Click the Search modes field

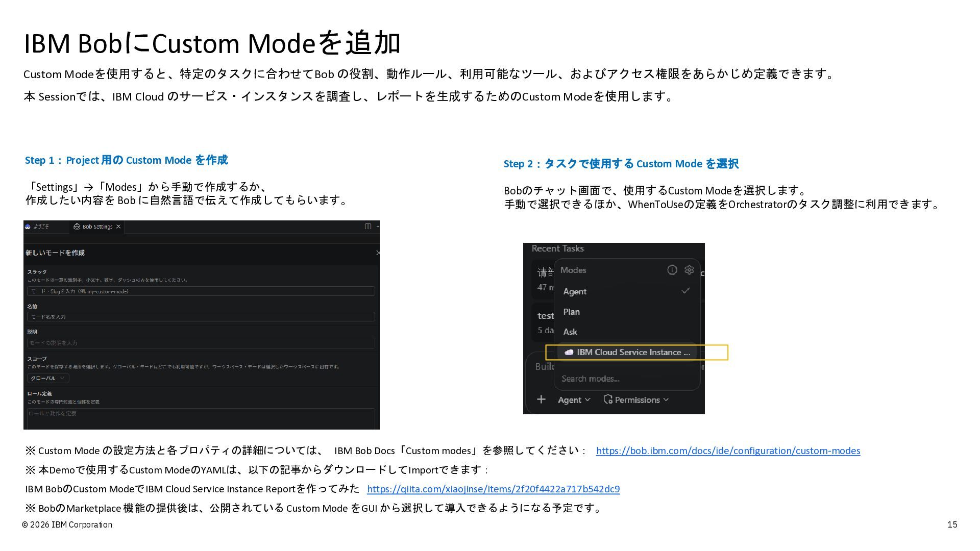coord(627,379)
